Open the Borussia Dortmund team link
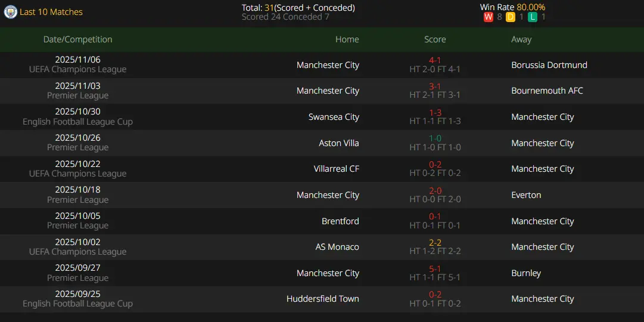The image size is (644, 322). coord(549,65)
